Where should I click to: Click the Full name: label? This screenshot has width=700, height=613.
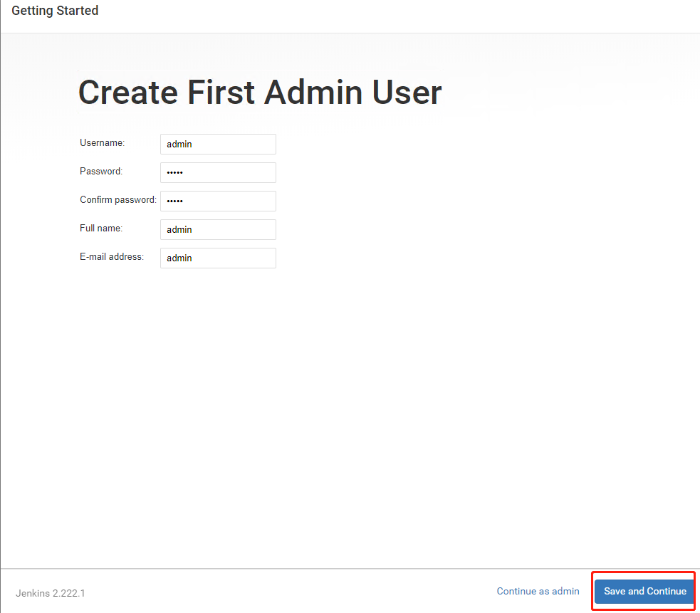point(101,228)
